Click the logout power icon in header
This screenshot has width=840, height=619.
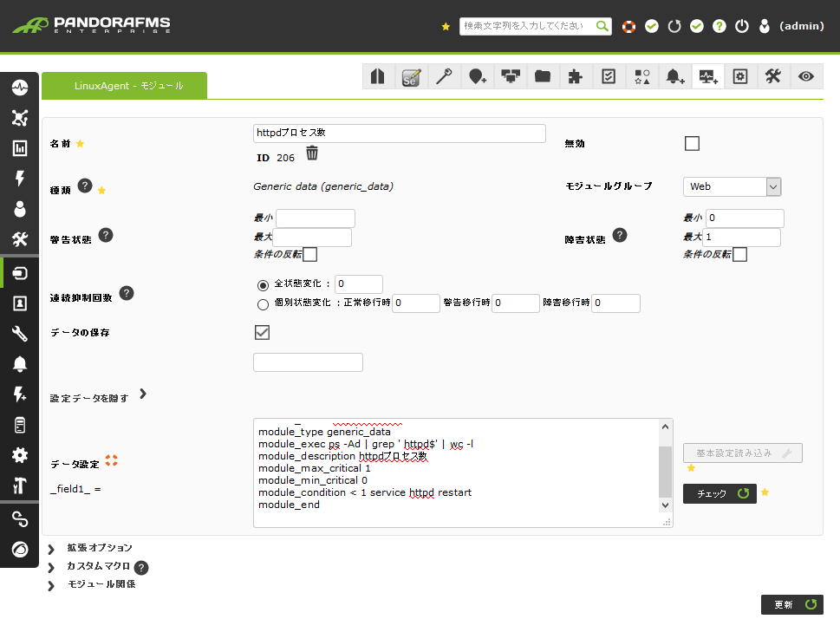click(x=741, y=26)
